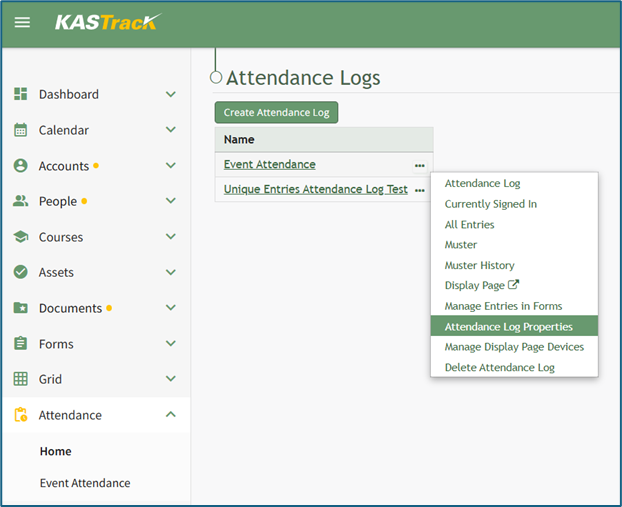Image resolution: width=622 pixels, height=507 pixels.
Task: Open the Event Attendance log link
Action: pyautogui.click(x=269, y=165)
